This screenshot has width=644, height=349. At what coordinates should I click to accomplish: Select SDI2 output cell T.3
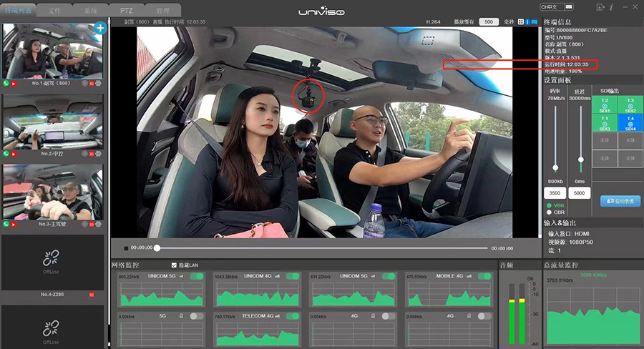click(x=630, y=105)
